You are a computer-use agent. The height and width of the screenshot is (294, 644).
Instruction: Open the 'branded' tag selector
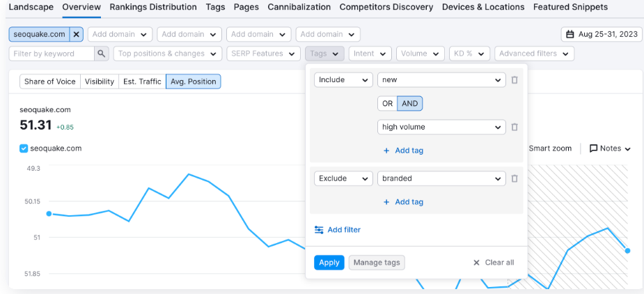click(x=441, y=178)
